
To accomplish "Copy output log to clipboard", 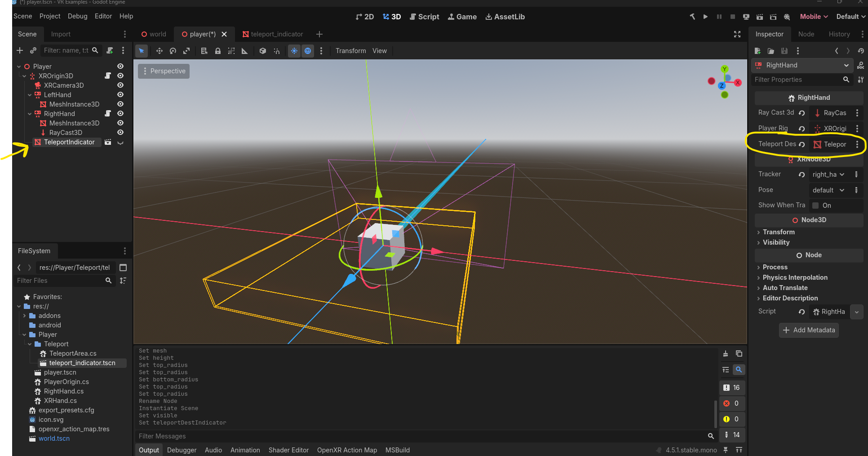I will 739,354.
